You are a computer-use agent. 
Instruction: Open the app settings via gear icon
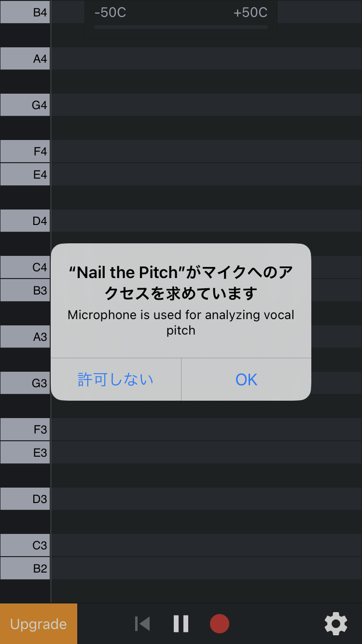[336, 623]
